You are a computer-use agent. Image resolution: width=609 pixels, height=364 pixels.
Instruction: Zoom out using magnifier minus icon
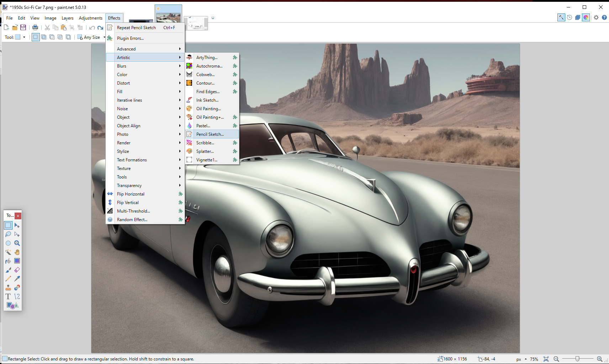coord(556,359)
